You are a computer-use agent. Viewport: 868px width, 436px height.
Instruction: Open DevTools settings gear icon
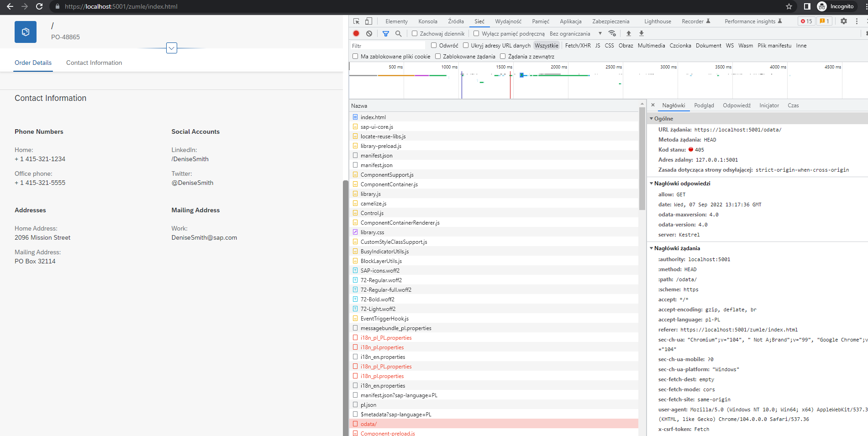(x=844, y=21)
